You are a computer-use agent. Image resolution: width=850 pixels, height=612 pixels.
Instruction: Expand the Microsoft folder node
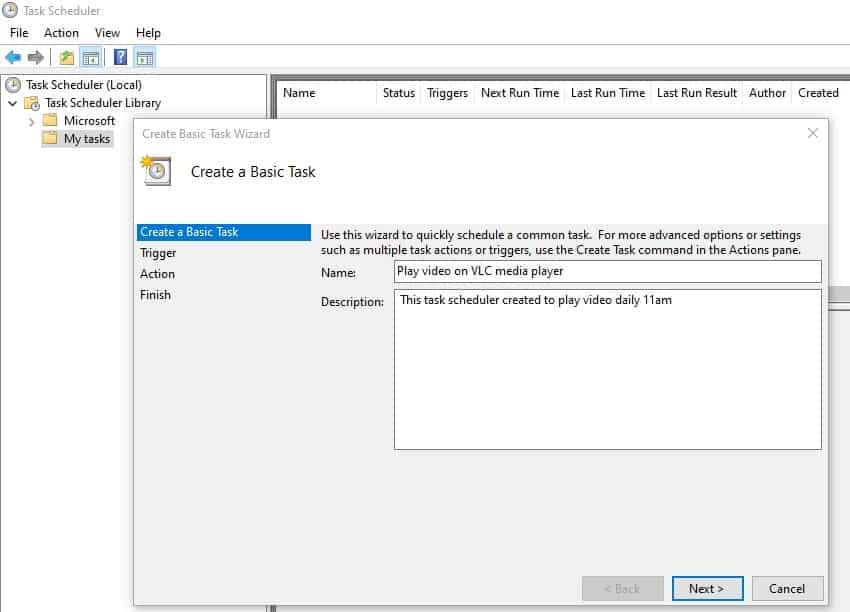31,121
